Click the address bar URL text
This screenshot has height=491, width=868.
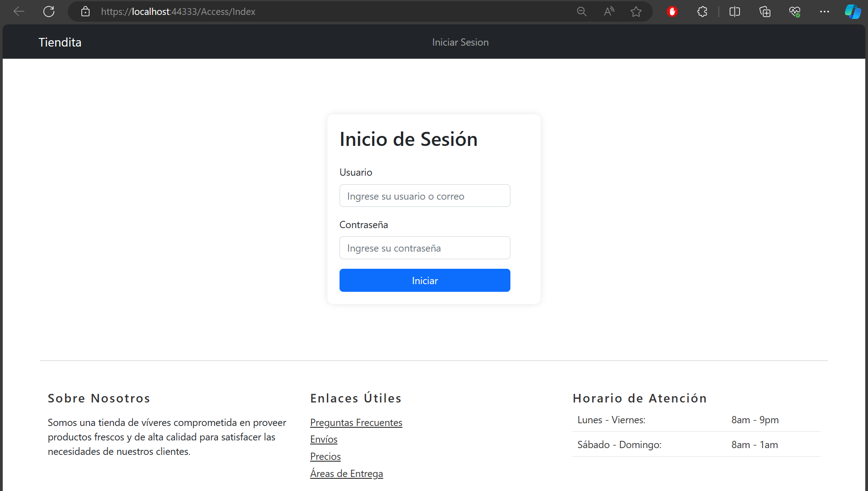point(178,12)
